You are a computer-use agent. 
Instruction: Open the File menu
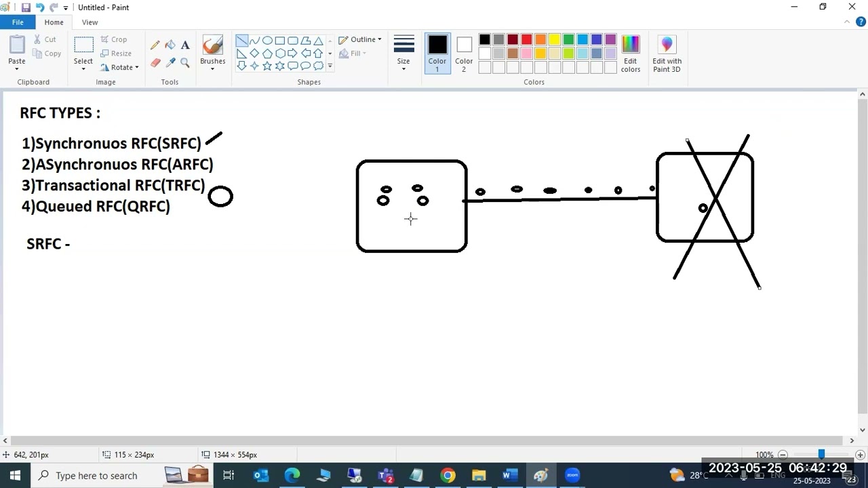click(x=18, y=22)
